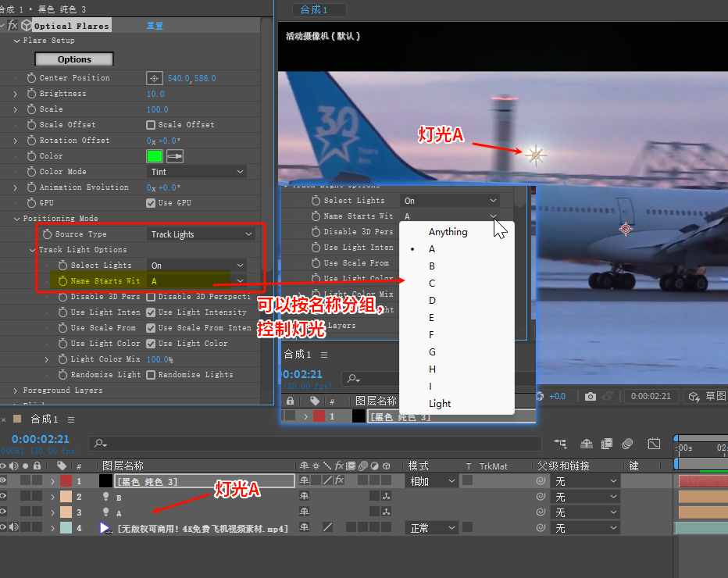The height and width of the screenshot is (578, 728).
Task: Click the frame blending film icon
Action: pyautogui.click(x=607, y=444)
